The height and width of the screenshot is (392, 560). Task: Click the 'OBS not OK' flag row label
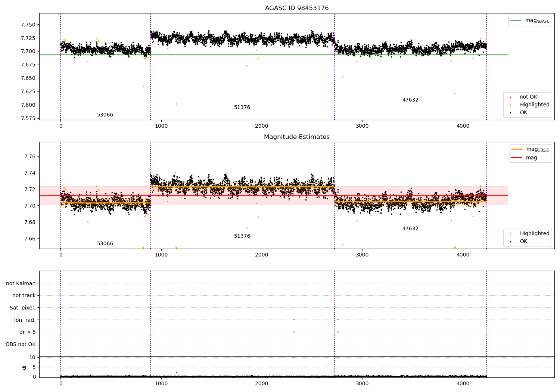point(21,344)
